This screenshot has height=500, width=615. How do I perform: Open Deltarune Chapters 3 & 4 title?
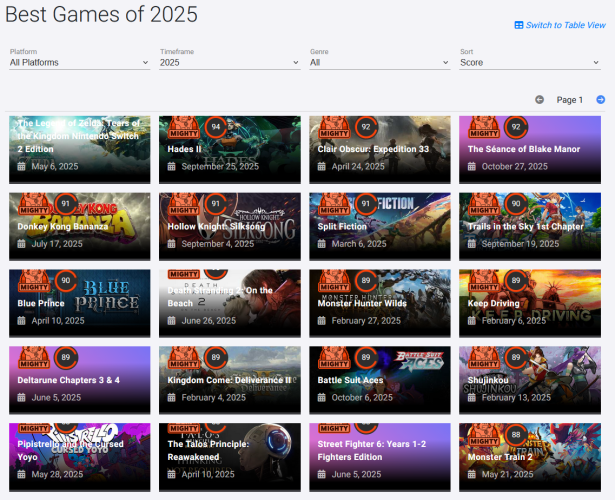coord(69,380)
